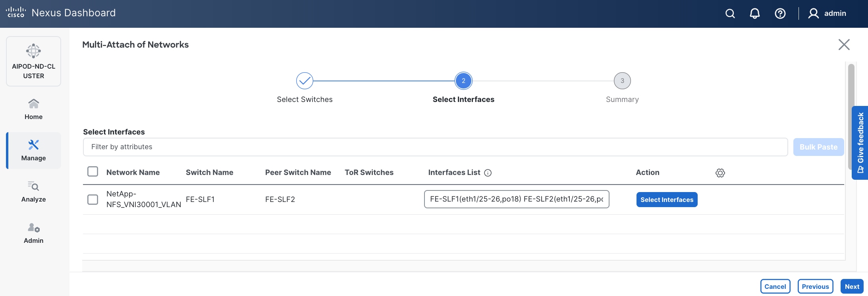Click the admin user profile icon

[813, 13]
